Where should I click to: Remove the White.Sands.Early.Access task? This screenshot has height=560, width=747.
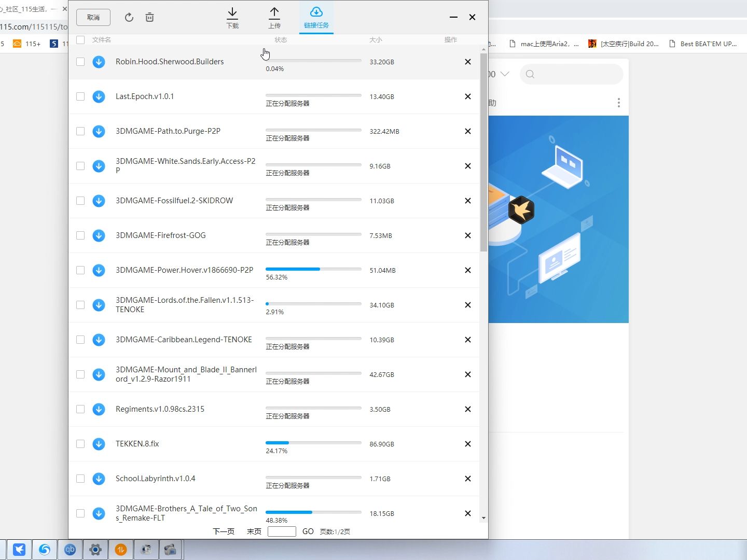click(x=468, y=166)
